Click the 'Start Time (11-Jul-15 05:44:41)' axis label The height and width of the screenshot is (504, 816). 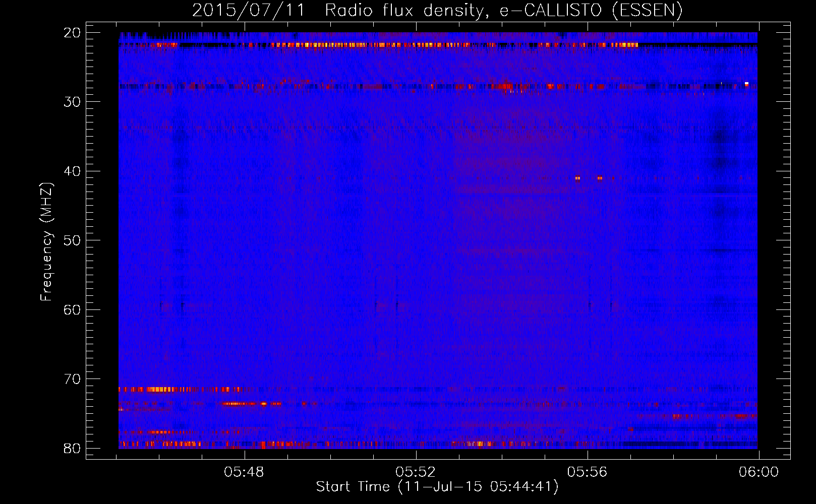pyautogui.click(x=437, y=487)
